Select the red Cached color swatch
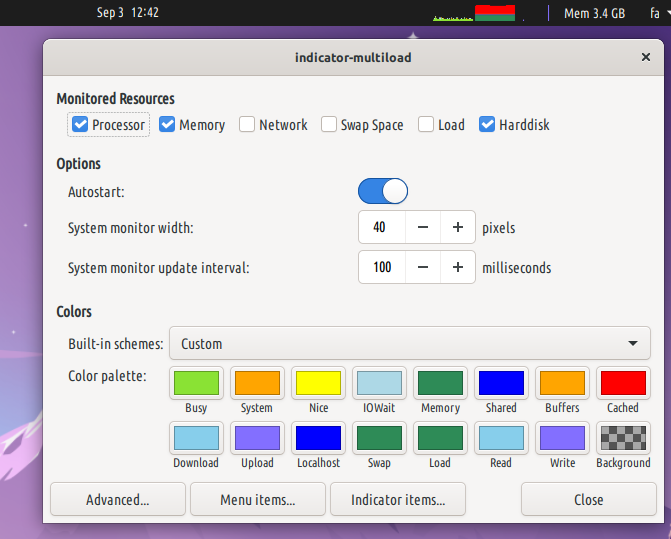Viewport: 671px width, 539px height. coord(622,383)
